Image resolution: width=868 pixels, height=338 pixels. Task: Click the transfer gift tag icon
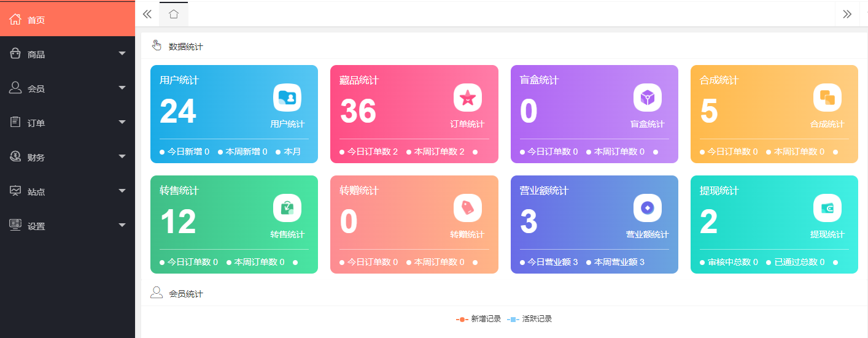pos(467,208)
